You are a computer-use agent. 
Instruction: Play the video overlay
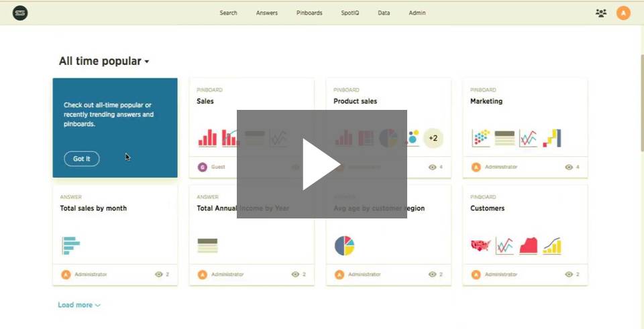pos(321,164)
